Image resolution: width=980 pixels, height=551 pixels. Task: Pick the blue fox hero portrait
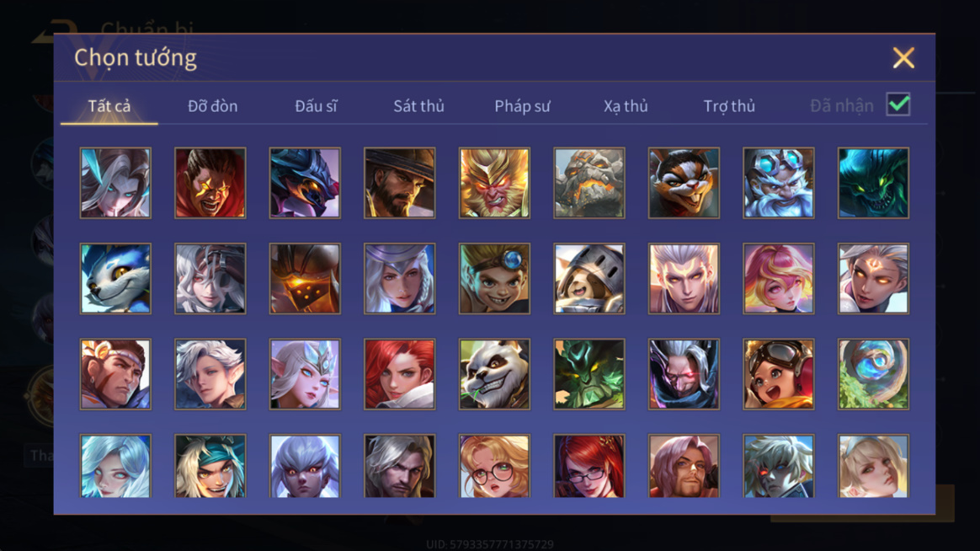115,278
